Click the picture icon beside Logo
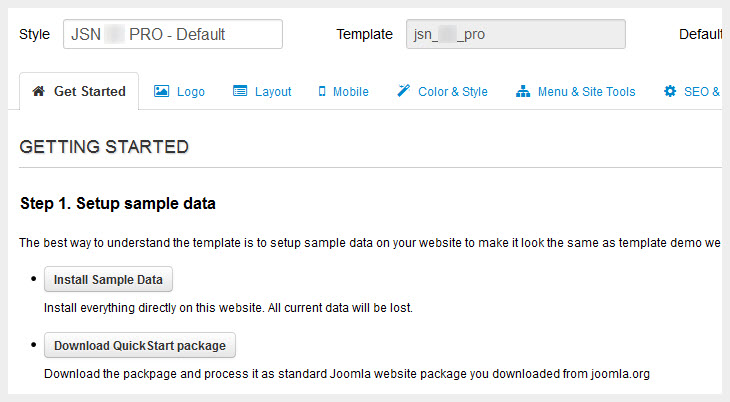Viewport: 730px width, 402px height. 161,91
